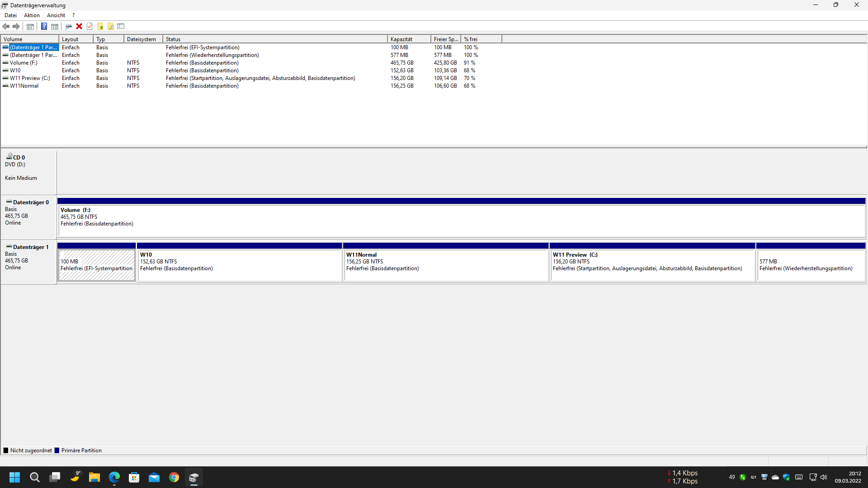Select the W10 partition block

point(239,262)
